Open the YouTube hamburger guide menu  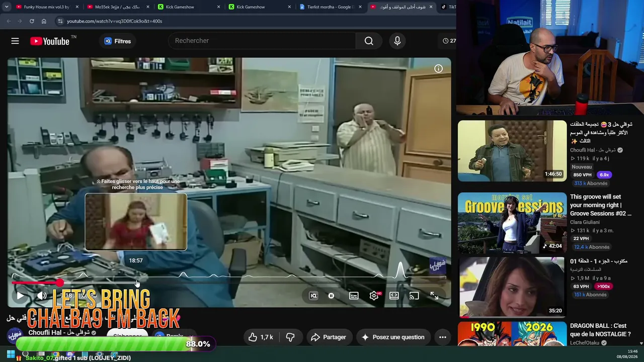point(15,41)
